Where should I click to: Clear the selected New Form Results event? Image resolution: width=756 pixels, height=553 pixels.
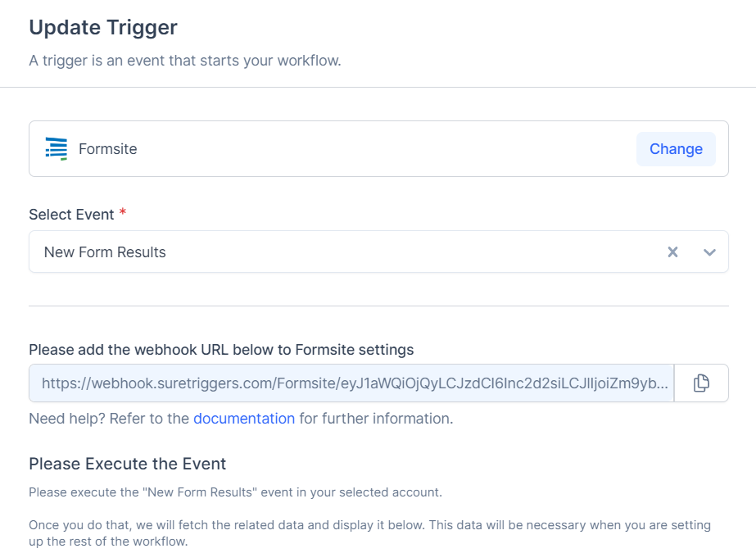672,252
